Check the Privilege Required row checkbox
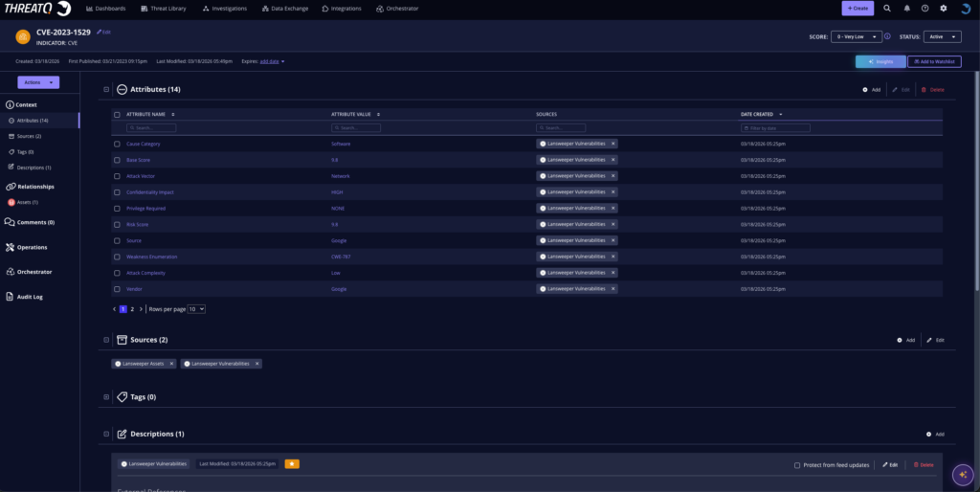The height and width of the screenshot is (492, 980). 117,208
